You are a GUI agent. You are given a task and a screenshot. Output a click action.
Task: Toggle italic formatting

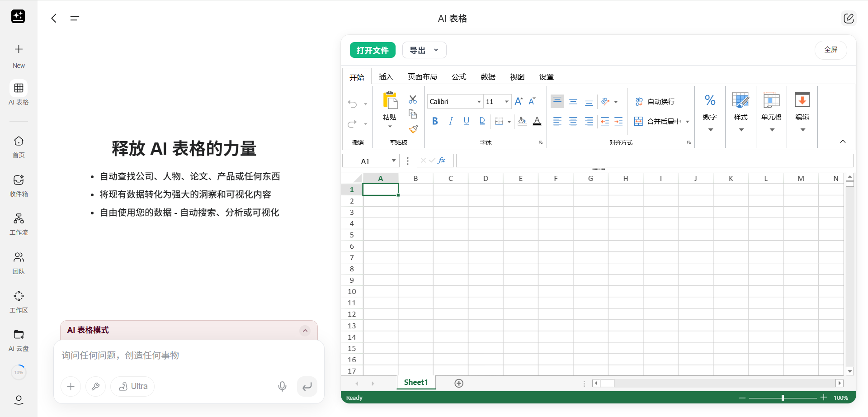coord(451,121)
